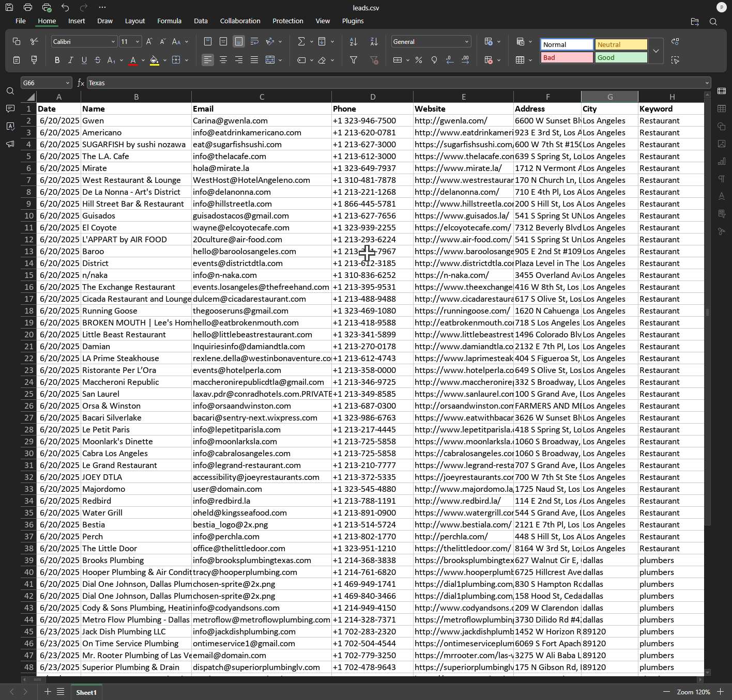Open the File menu

(21, 21)
